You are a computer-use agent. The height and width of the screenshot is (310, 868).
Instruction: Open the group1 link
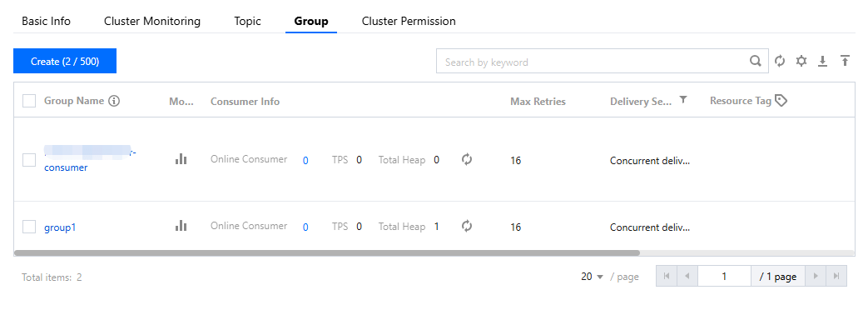[x=60, y=227]
